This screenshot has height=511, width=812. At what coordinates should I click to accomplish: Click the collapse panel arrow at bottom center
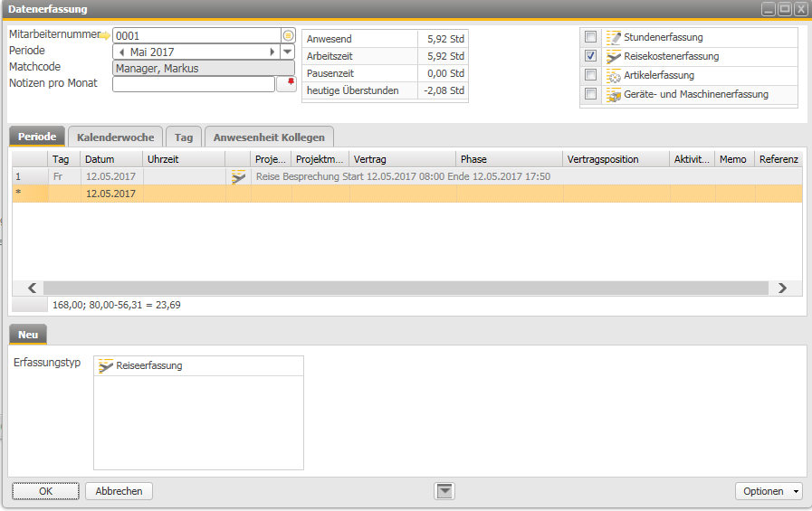(x=444, y=491)
